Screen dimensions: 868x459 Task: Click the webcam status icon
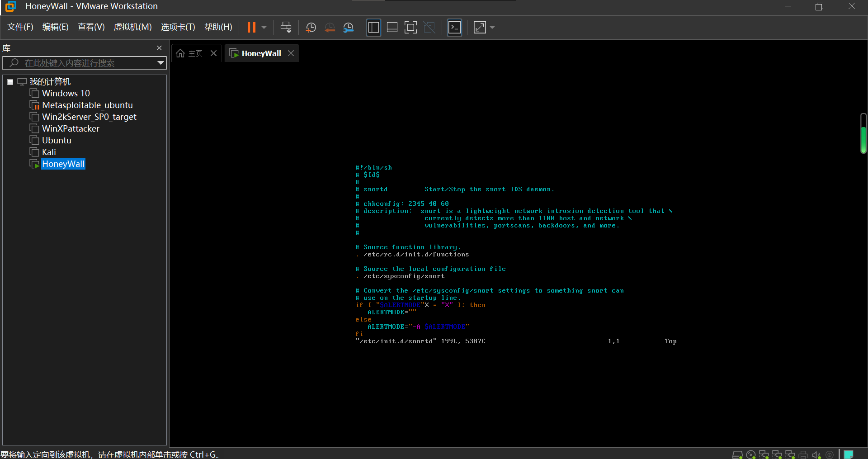[830, 454]
